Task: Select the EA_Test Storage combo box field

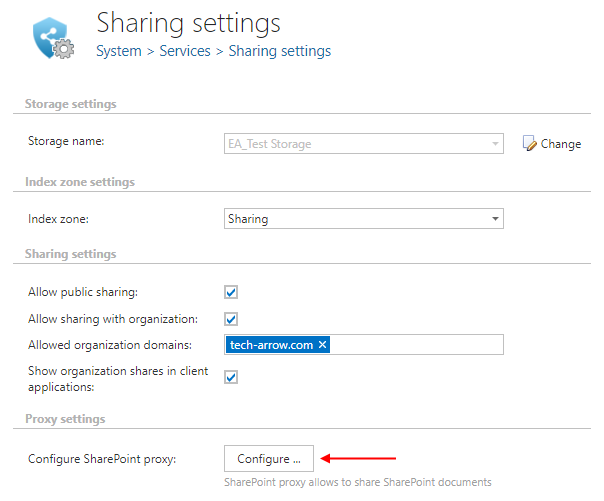Action: (x=355, y=144)
